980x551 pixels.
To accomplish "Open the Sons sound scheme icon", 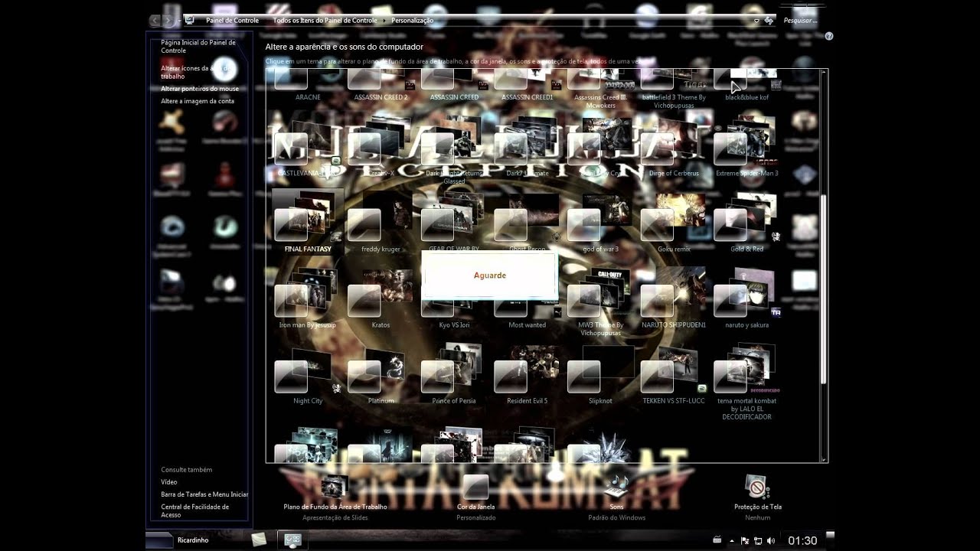I will (x=616, y=487).
